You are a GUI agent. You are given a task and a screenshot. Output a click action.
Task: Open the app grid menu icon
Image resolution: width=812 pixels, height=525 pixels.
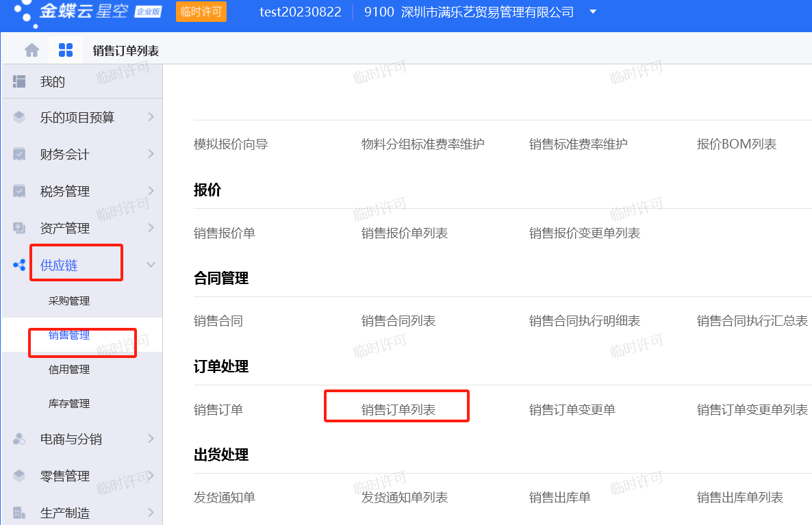pos(66,50)
